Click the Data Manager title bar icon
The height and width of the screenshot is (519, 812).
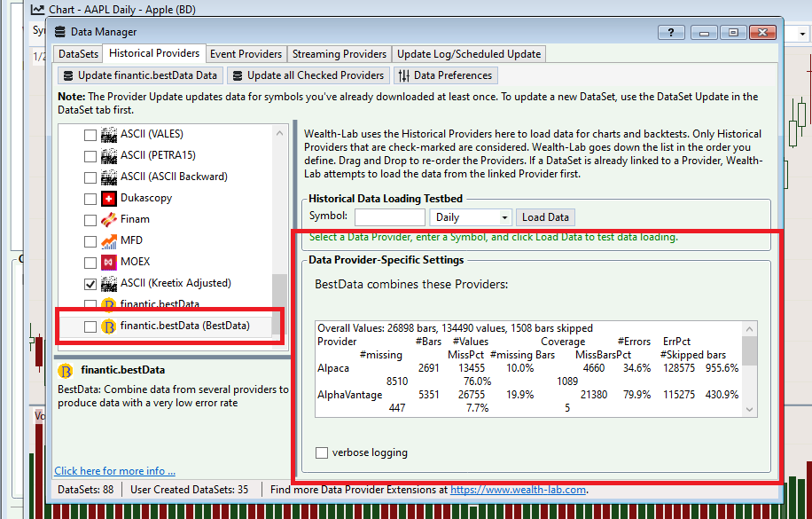click(60, 32)
